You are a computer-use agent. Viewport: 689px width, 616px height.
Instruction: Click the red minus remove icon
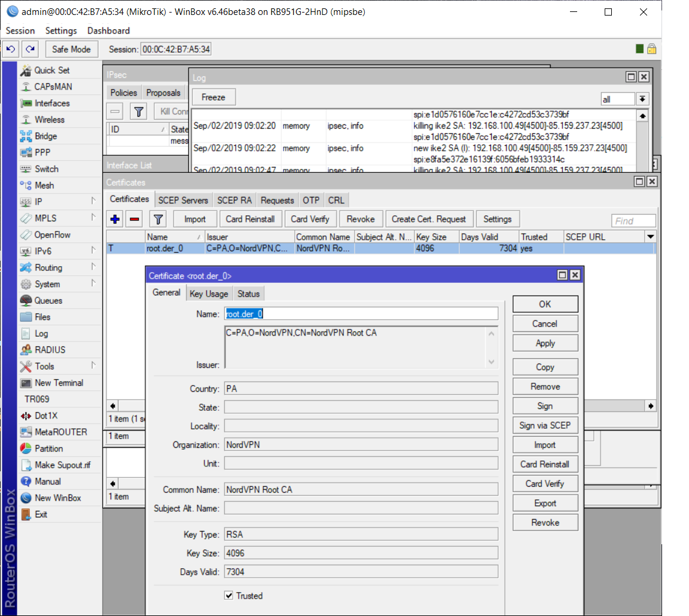tap(134, 219)
